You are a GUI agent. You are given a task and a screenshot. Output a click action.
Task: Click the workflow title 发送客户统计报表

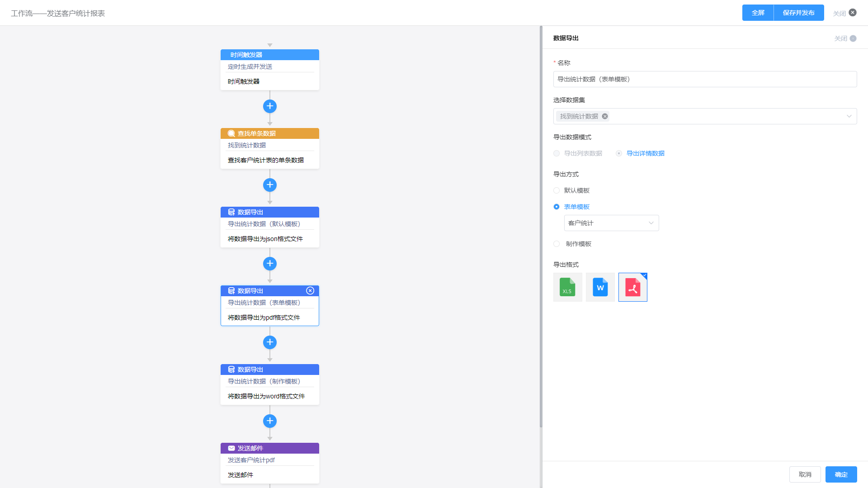pyautogui.click(x=76, y=14)
